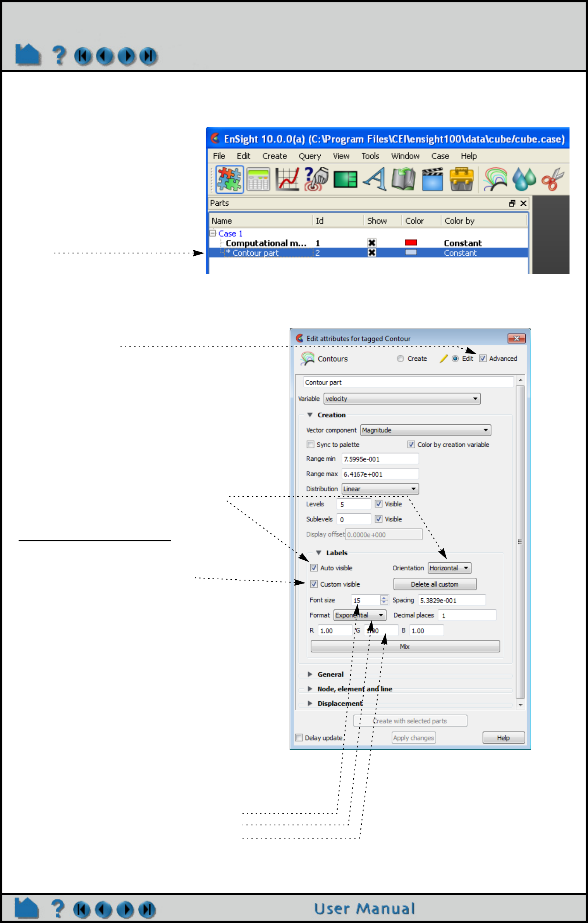Click the blue water droplets icon
The width and height of the screenshot is (588, 923).
(x=524, y=179)
